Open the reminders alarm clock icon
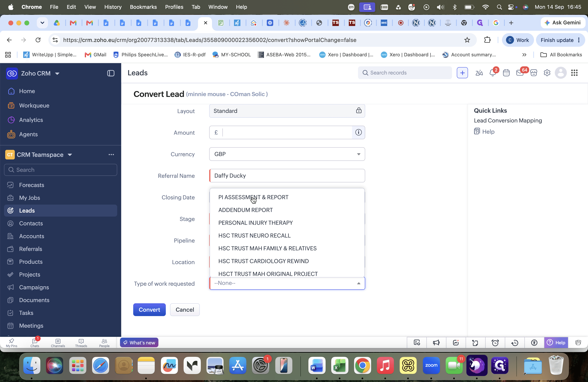This screenshot has width=588, height=382. (495, 342)
